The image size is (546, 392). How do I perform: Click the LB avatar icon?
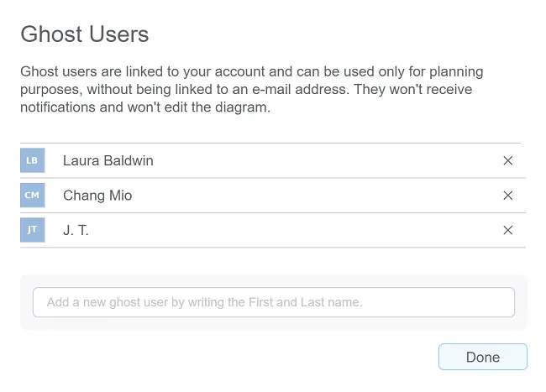[x=32, y=160]
